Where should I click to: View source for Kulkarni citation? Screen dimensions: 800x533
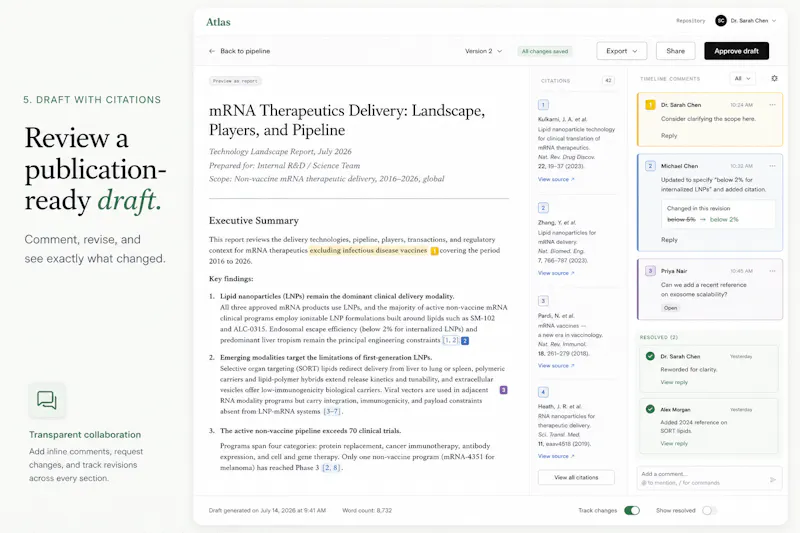pyautogui.click(x=556, y=179)
